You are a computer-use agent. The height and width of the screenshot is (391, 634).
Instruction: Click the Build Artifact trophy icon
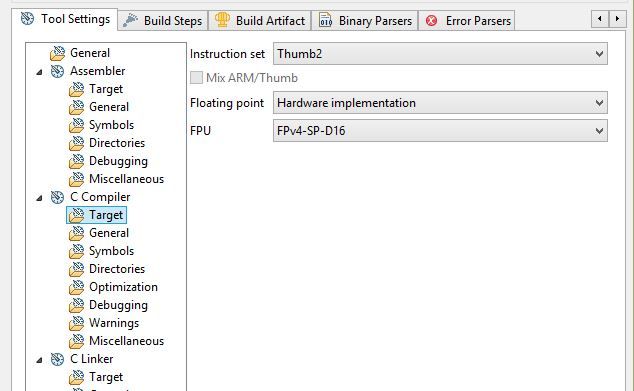[x=222, y=20]
